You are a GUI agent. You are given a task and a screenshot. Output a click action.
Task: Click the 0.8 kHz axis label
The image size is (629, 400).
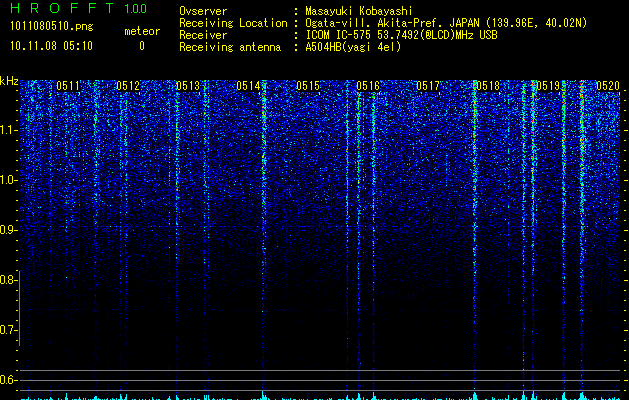pyautogui.click(x=8, y=280)
